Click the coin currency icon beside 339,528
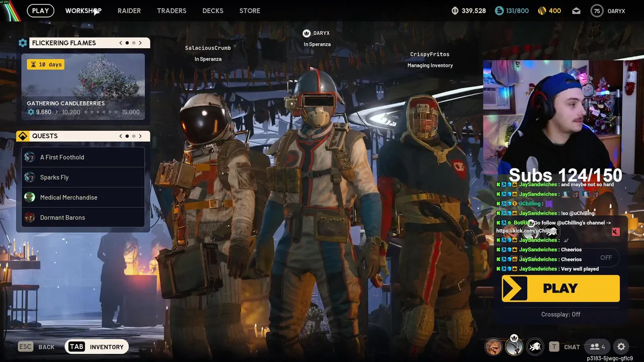 coord(455,11)
